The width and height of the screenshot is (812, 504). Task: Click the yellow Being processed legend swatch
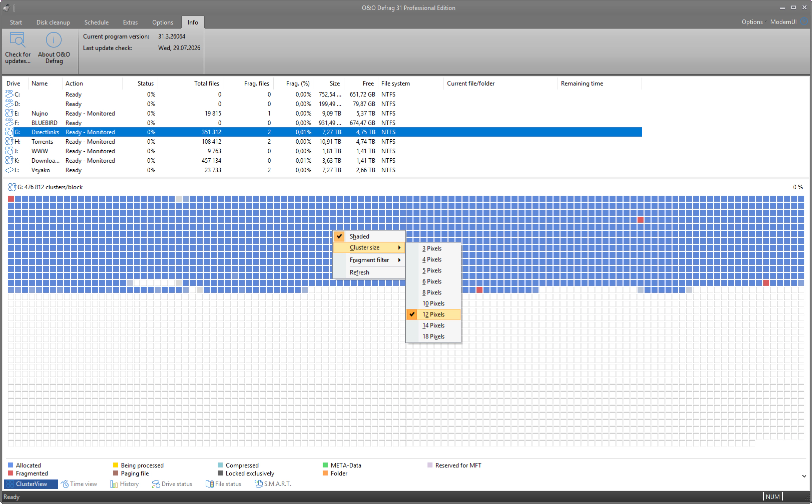(x=115, y=465)
